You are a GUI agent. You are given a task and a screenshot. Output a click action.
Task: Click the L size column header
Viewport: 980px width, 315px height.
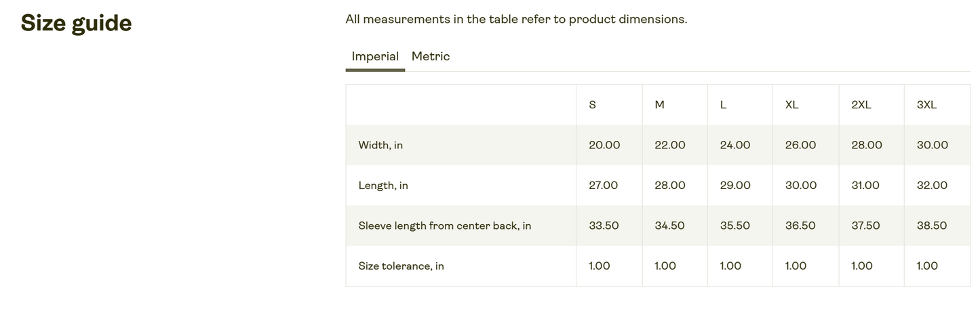[723, 105]
